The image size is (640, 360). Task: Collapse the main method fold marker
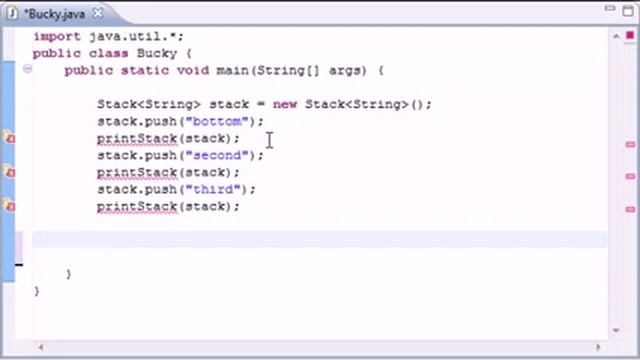click(x=27, y=69)
